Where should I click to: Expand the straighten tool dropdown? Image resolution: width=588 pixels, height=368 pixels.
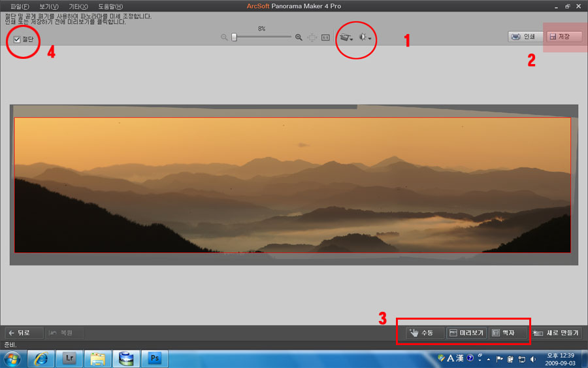point(346,37)
